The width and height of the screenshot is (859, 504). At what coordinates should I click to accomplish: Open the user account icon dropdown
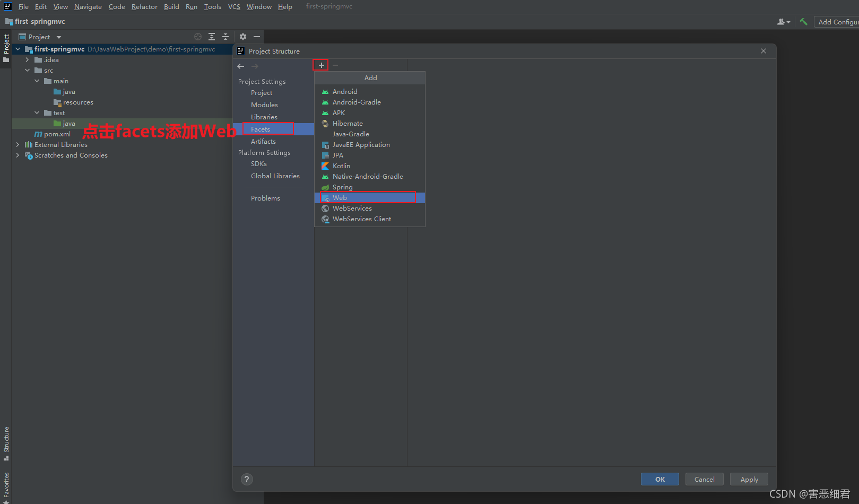(784, 22)
